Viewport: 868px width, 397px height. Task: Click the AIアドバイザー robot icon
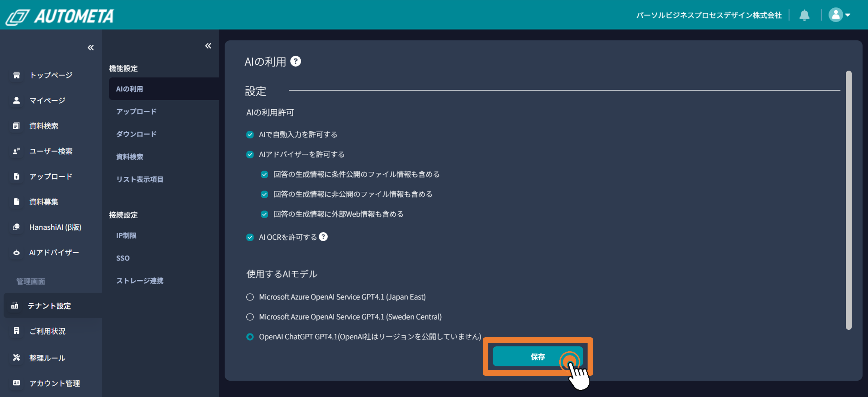(x=17, y=252)
